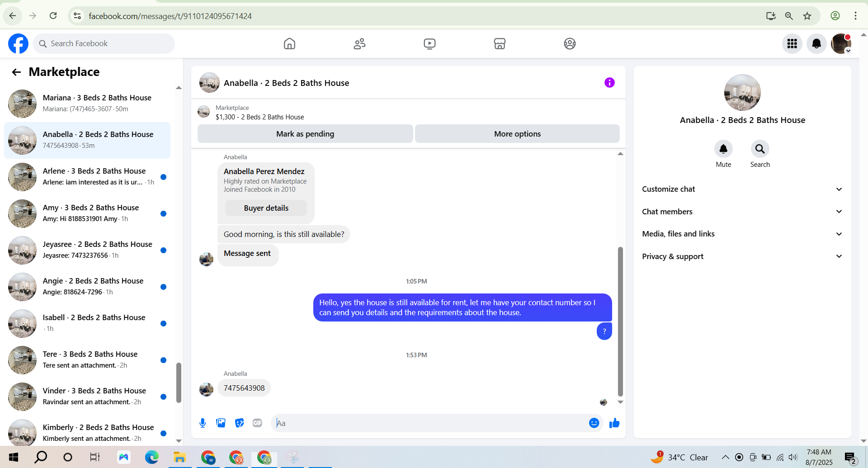The image size is (868, 468).
Task: Reload the page in the browser
Action: pos(53,16)
